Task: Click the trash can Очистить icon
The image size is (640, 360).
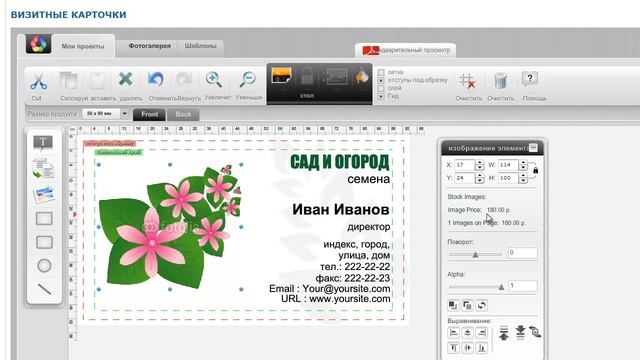Action: click(500, 81)
